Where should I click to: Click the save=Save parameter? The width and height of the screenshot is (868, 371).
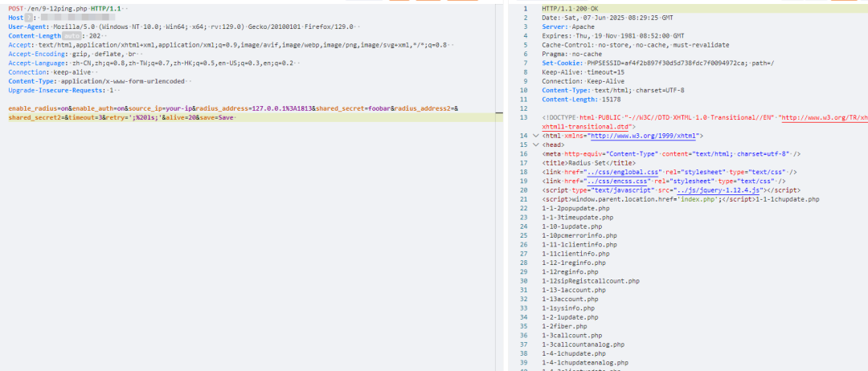pos(218,118)
